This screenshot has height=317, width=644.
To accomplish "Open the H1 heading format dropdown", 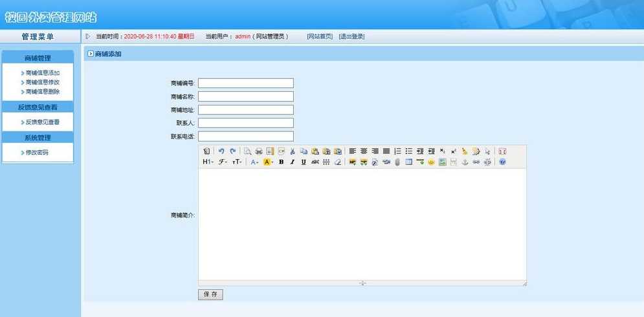I will [208, 162].
